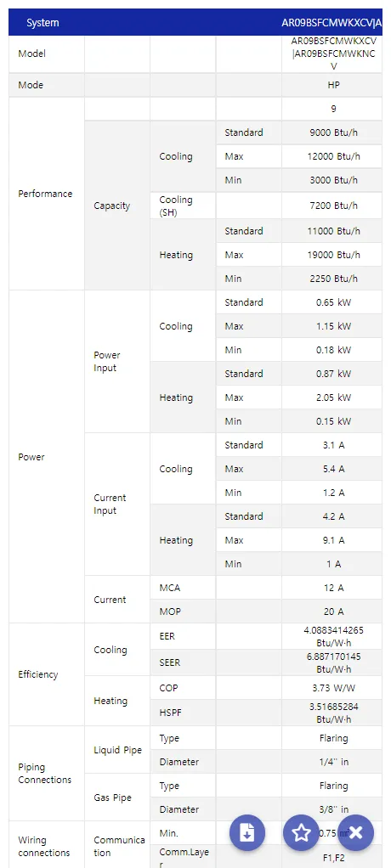Click the Liquid Pipe cell
This screenshot has height=868, width=391.
(x=117, y=750)
